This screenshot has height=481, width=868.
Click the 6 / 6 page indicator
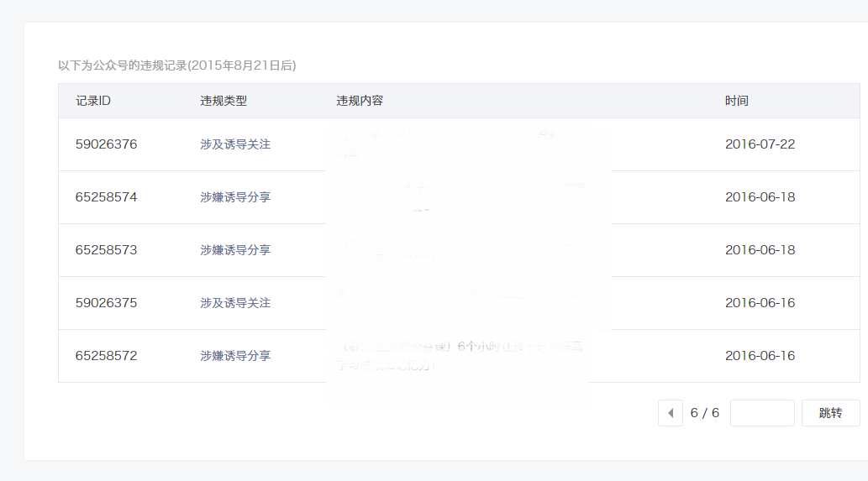(705, 413)
